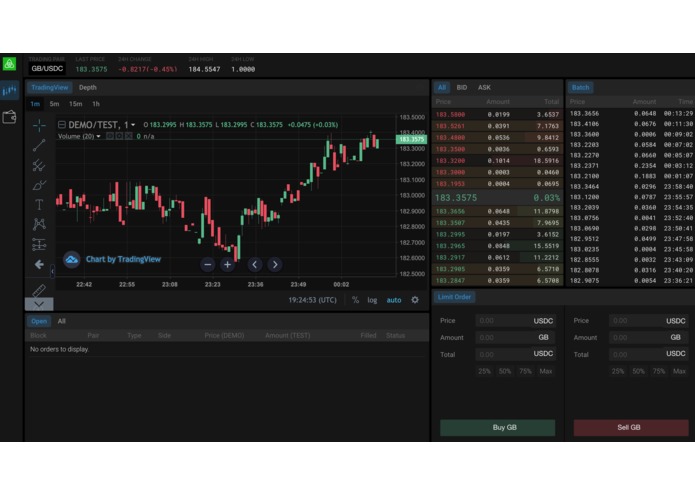The width and height of the screenshot is (695, 494).
Task: Hide the Volume indicator eye icon
Action: pyautogui.click(x=109, y=136)
